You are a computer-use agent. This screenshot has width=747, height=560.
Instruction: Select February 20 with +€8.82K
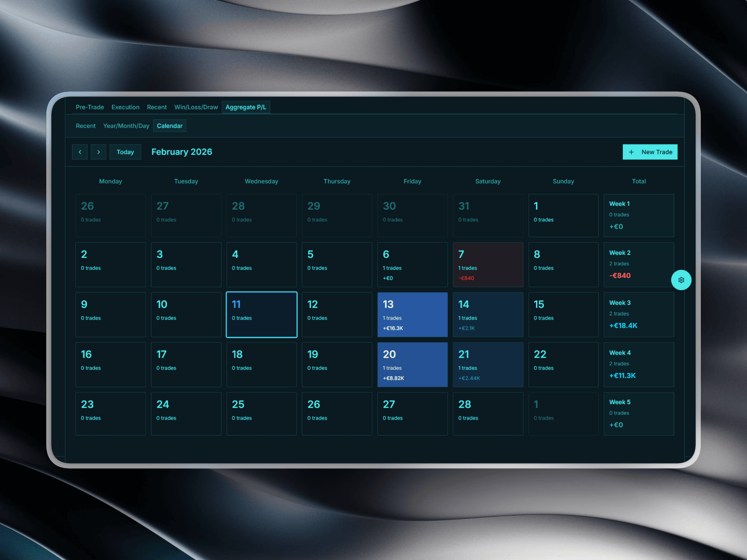pyautogui.click(x=412, y=364)
